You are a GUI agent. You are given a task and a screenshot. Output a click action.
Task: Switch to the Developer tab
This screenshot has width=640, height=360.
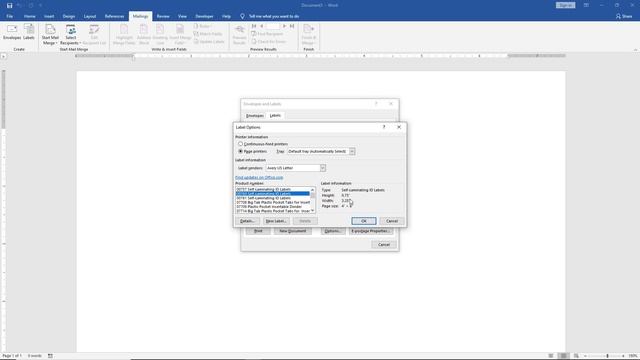click(x=204, y=16)
